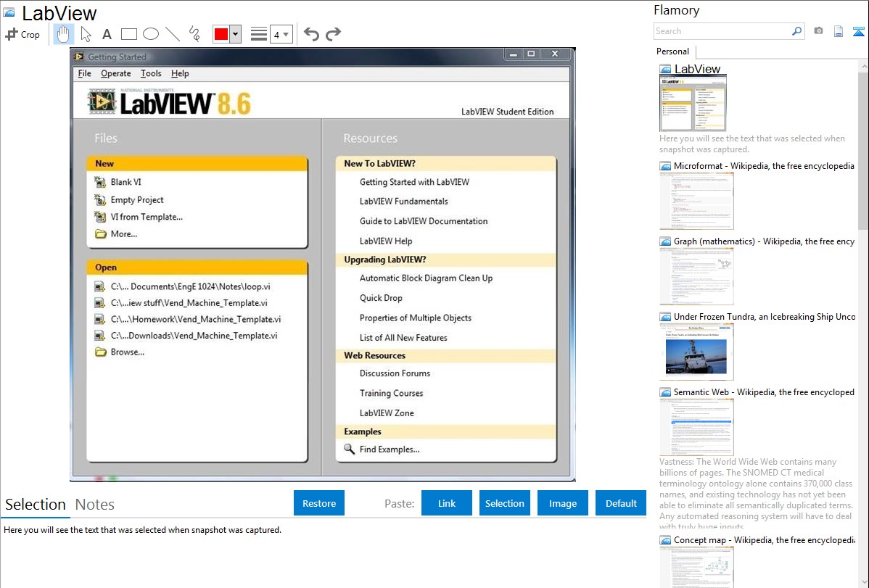Image resolution: width=869 pixels, height=588 pixels.
Task: Open the Help menu in Getting Started
Action: 180,74
